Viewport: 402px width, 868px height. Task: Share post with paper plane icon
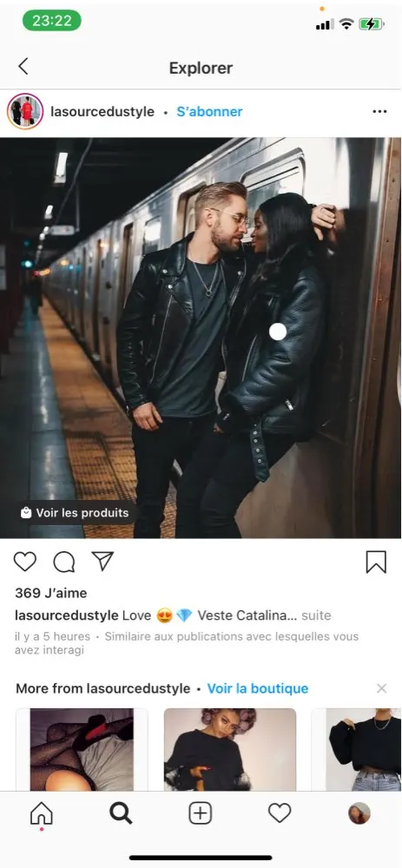pyautogui.click(x=102, y=561)
